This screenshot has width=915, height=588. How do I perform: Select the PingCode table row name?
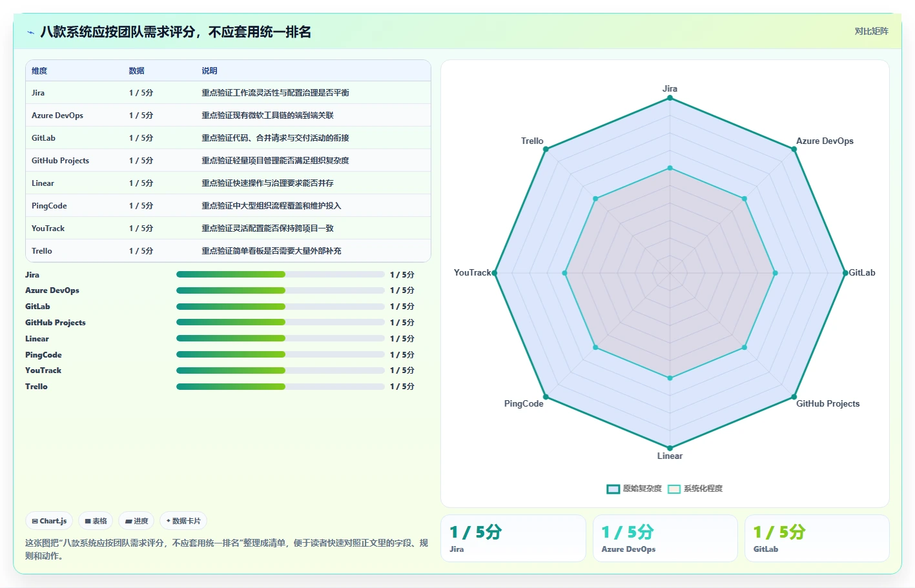(x=49, y=206)
